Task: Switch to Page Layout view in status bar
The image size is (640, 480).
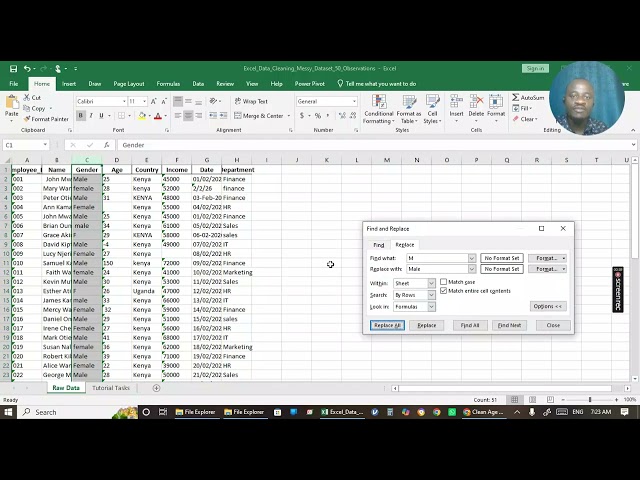Action: coord(533,400)
